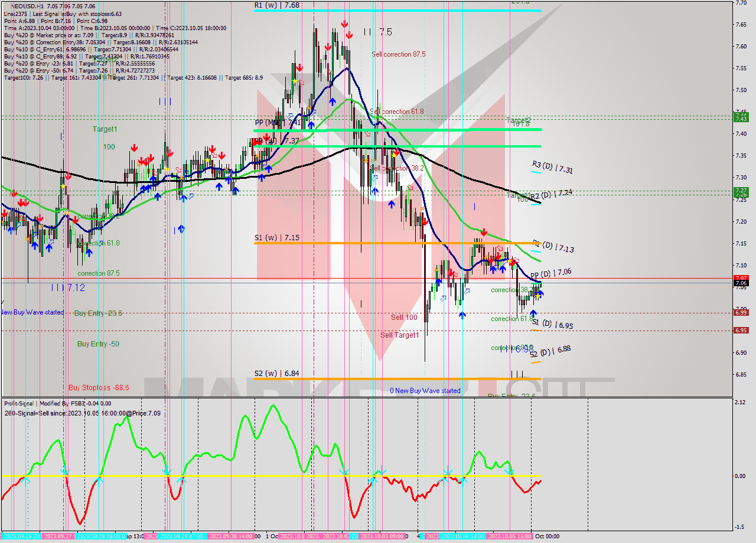
Task: Click the 2023.09.29 17:00 time marker
Action: click(x=183, y=537)
